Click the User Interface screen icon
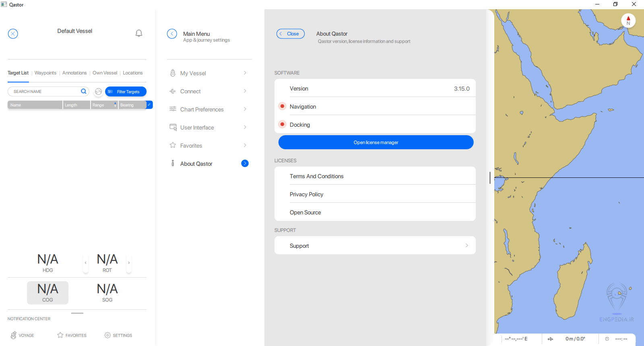This screenshot has width=644, height=346. [173, 127]
